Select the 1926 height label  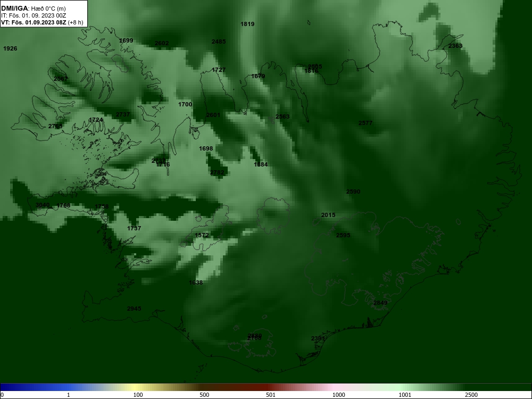(x=10, y=48)
